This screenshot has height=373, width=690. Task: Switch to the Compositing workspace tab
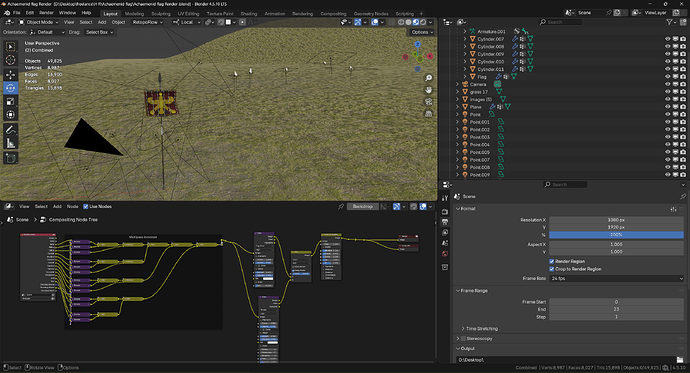tap(333, 14)
